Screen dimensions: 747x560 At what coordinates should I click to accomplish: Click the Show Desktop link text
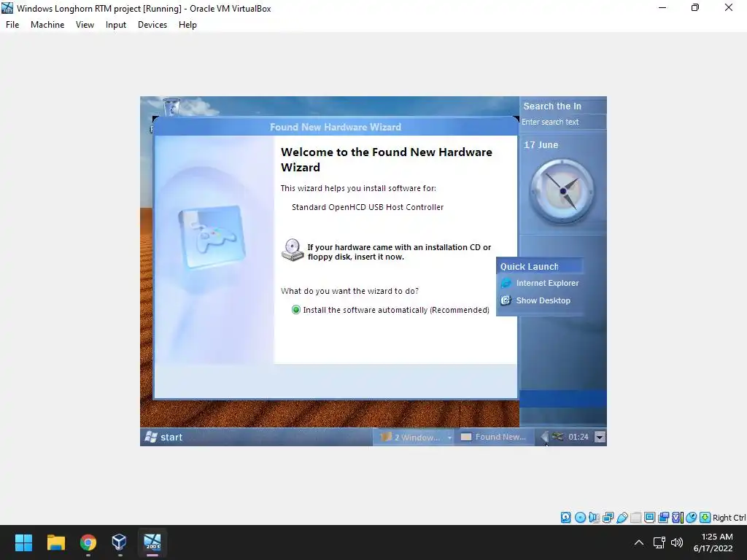(x=543, y=300)
